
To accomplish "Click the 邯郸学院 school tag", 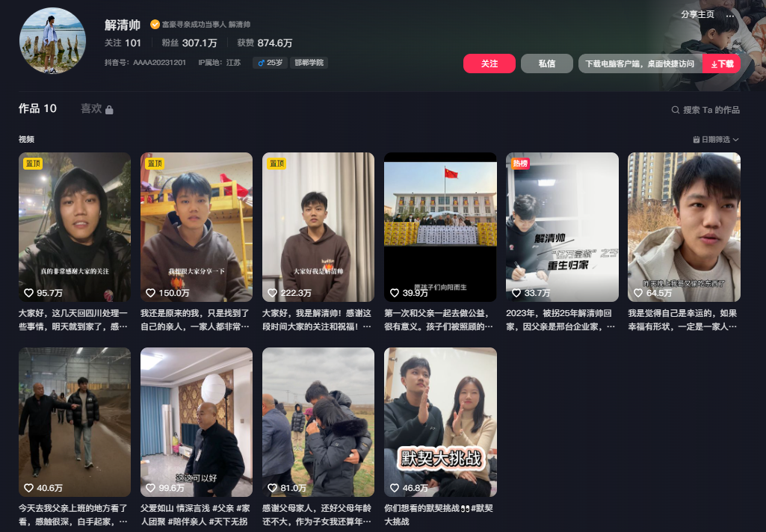I will coord(309,63).
